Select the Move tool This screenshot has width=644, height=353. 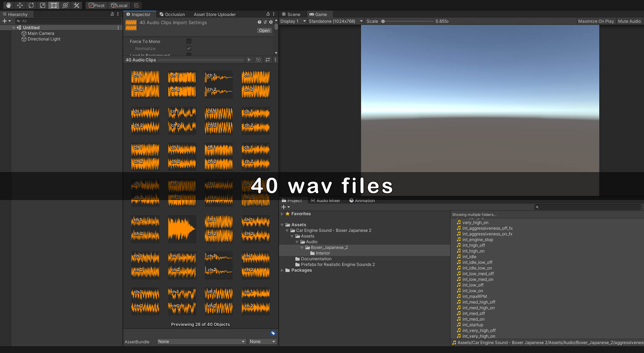[x=20, y=5]
